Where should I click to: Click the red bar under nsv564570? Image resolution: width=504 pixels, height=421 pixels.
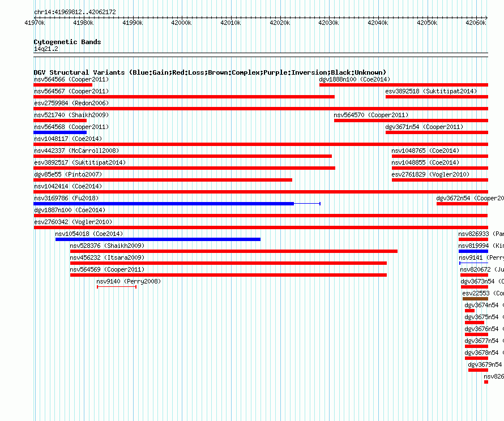point(411,121)
